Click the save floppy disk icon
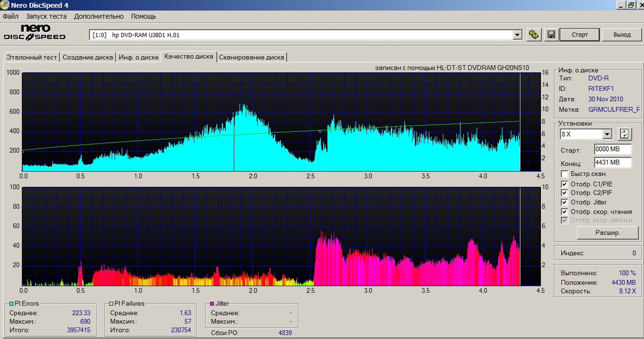 click(x=551, y=35)
